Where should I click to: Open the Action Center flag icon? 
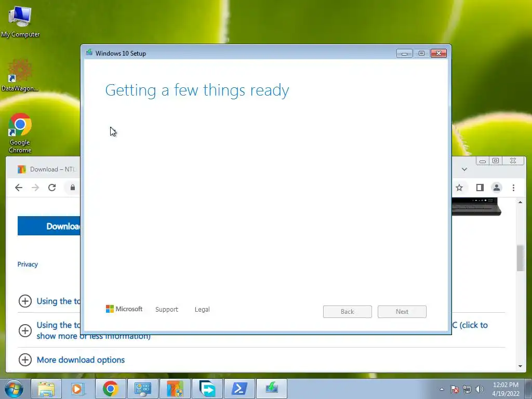(x=455, y=389)
